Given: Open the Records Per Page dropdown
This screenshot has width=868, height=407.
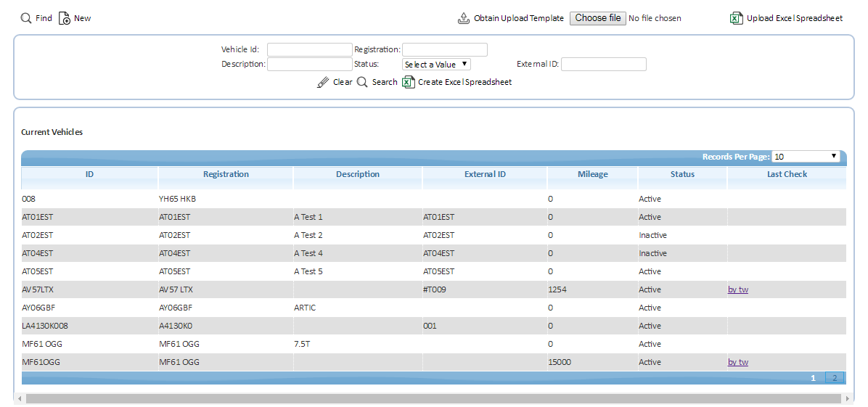Looking at the screenshot, I should pos(806,157).
